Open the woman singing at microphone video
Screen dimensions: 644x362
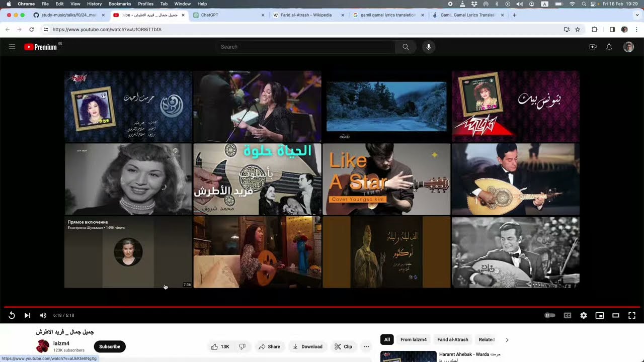pos(257,106)
